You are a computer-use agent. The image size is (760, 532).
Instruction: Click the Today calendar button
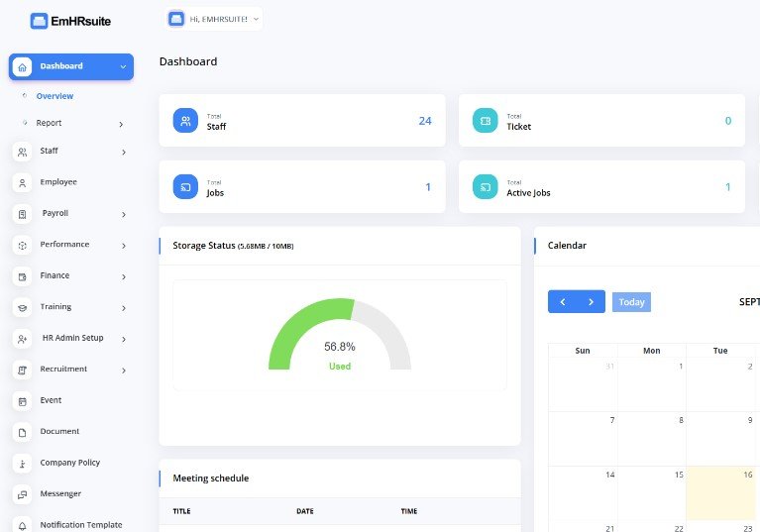coord(631,302)
